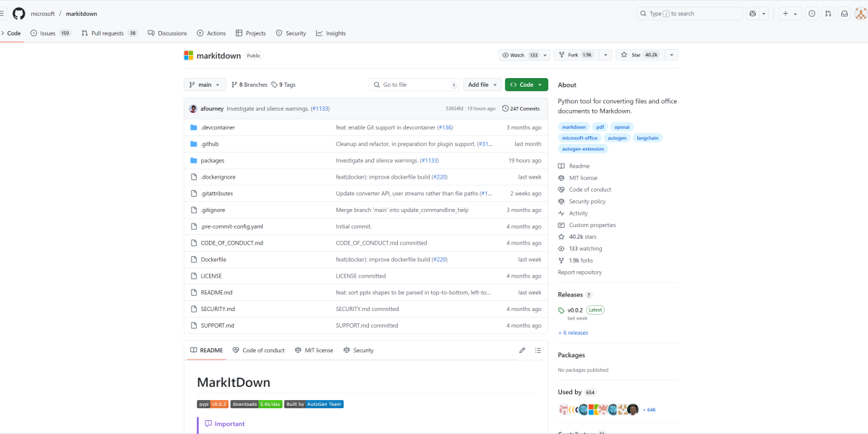
Task: Open the Add file dropdown
Action: (x=482, y=85)
